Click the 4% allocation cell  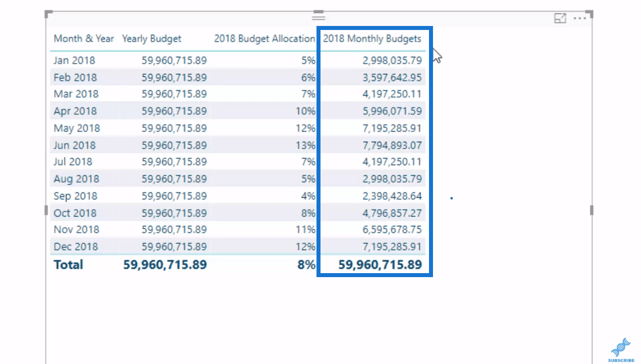[x=308, y=196]
